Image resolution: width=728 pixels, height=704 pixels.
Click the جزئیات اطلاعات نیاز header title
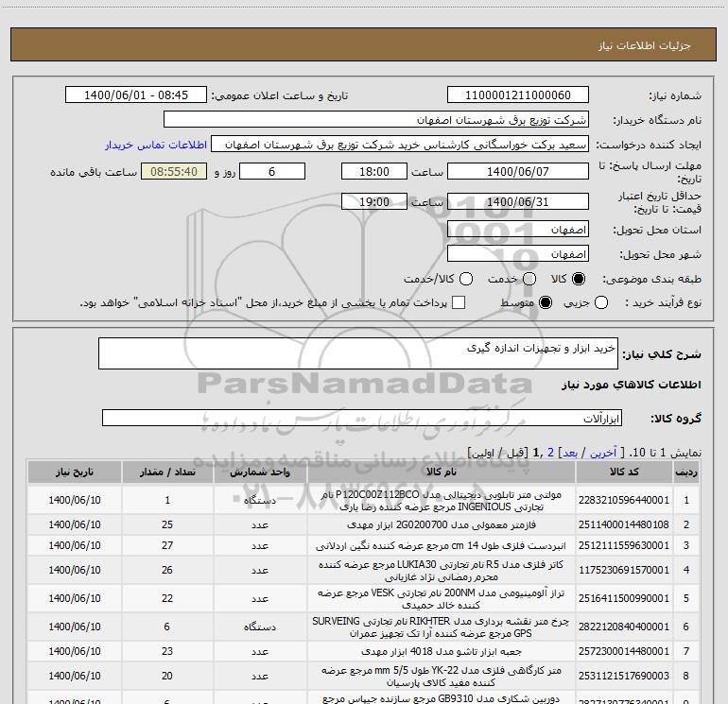pos(645,45)
